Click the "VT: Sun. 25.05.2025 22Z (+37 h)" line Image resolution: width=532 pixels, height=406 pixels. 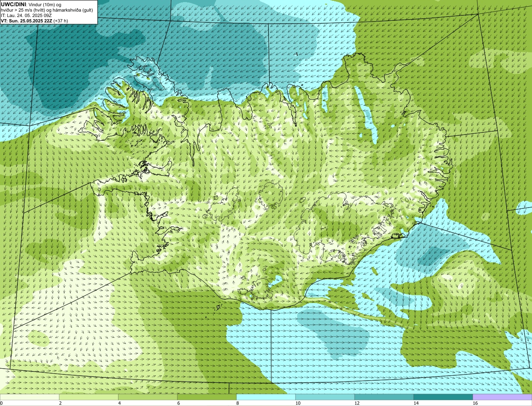pyautogui.click(x=34, y=20)
